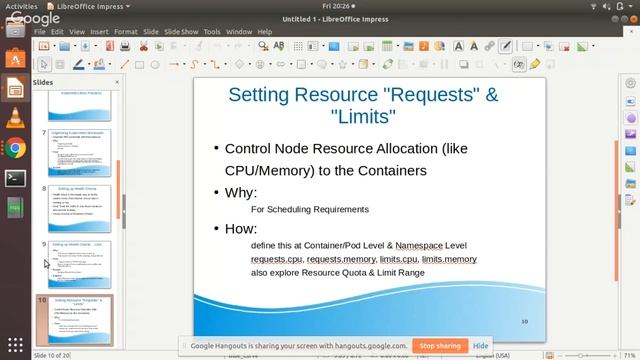Open the Slide Show menu

click(181, 31)
